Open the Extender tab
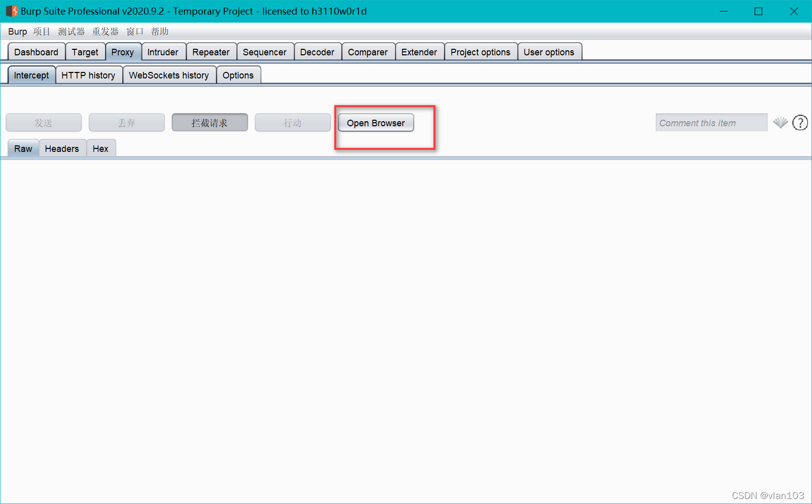Screen dimensions: 812x504 click(419, 52)
